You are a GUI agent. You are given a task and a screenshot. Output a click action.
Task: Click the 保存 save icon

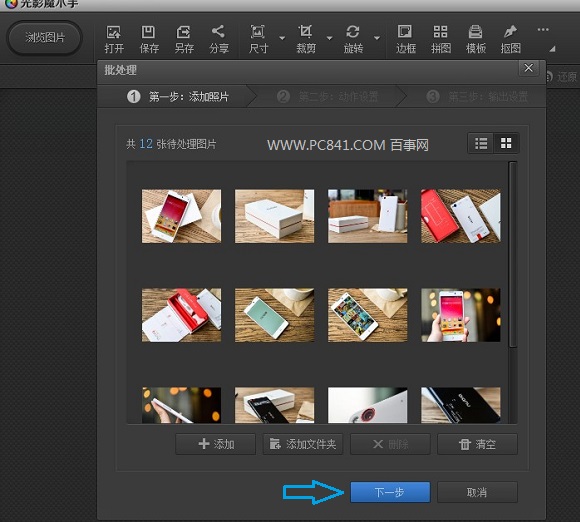[149, 39]
